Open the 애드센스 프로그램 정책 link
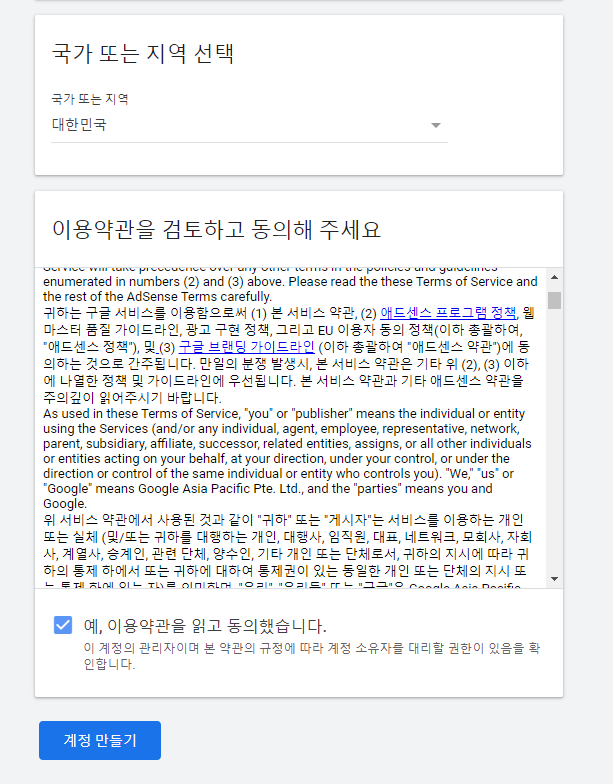The image size is (613, 784). coord(448,313)
